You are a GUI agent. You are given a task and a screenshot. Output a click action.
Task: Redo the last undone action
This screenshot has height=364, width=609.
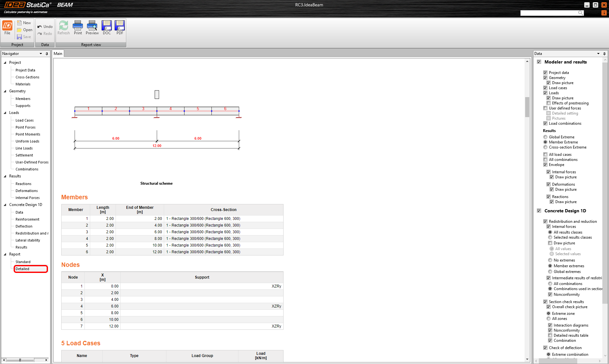coord(45,34)
